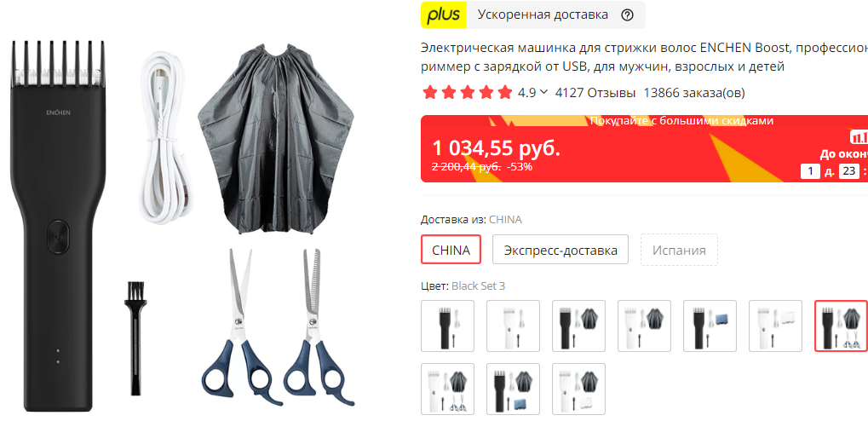The width and height of the screenshot is (868, 421).
Task: Click the Ускоренная доставка label
Action: coord(543,15)
